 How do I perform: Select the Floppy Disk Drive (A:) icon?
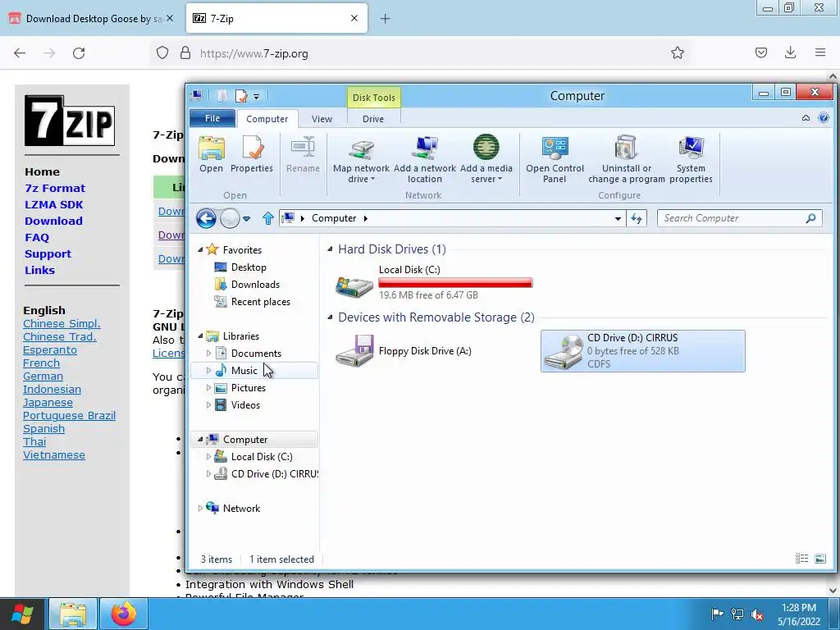[354, 351]
